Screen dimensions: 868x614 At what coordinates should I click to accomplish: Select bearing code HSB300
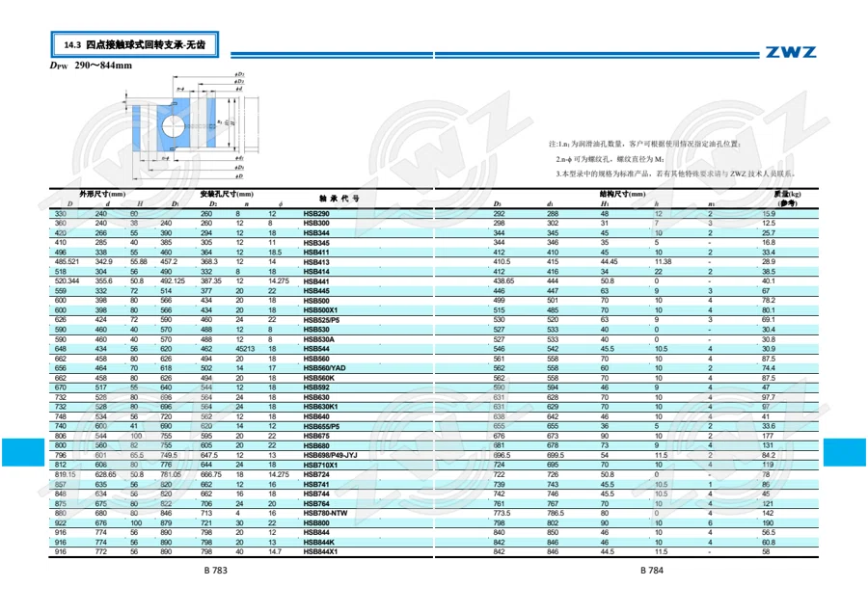pos(316,224)
